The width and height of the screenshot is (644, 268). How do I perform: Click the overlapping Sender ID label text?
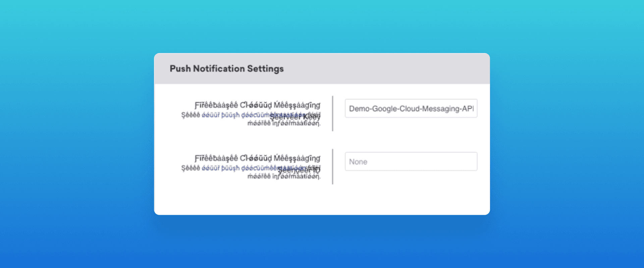(299, 171)
